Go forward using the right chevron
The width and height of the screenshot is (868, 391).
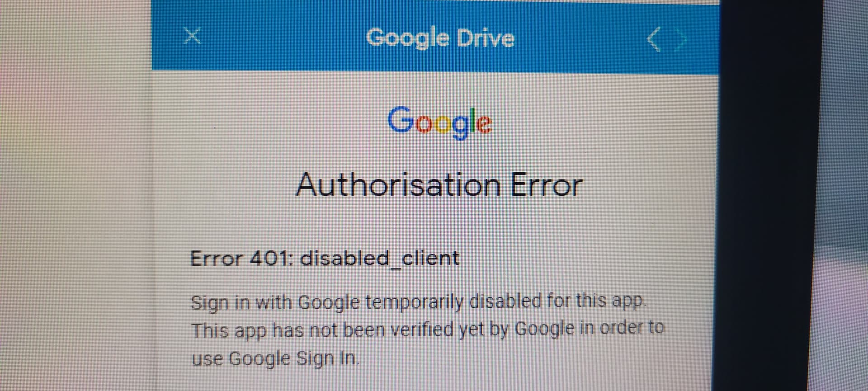[x=680, y=40]
